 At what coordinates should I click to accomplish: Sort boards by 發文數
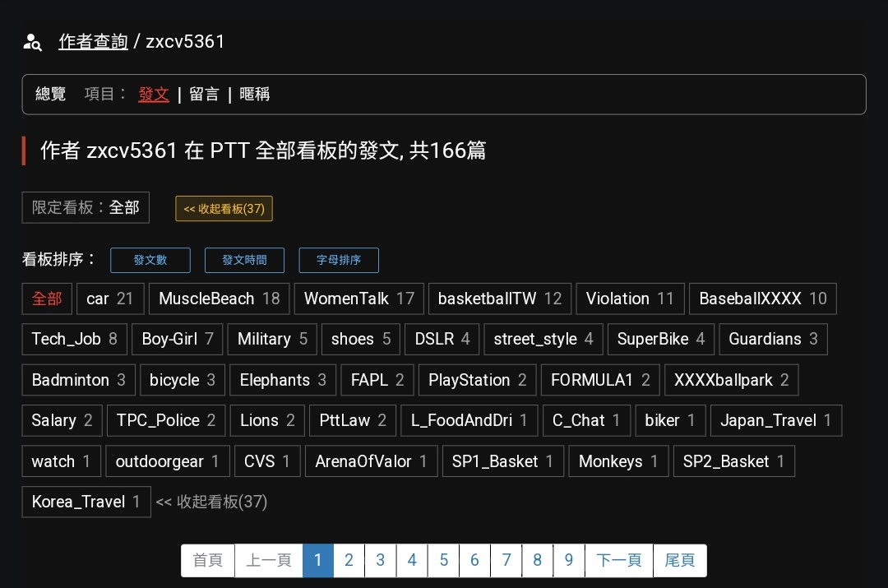(x=150, y=260)
